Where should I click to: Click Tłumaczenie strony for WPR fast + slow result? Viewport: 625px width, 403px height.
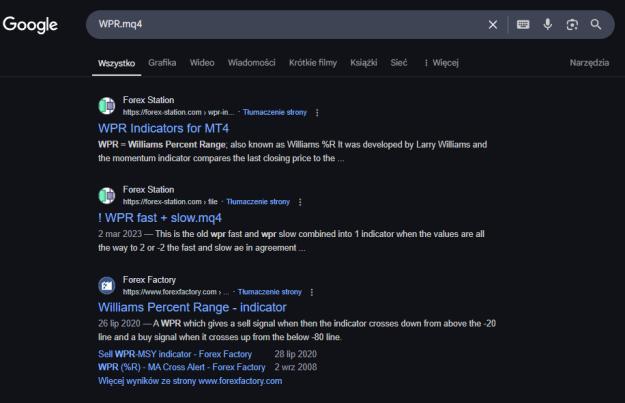258,202
